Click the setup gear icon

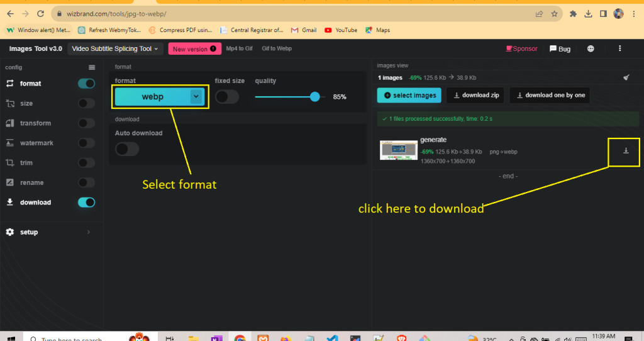(9, 232)
